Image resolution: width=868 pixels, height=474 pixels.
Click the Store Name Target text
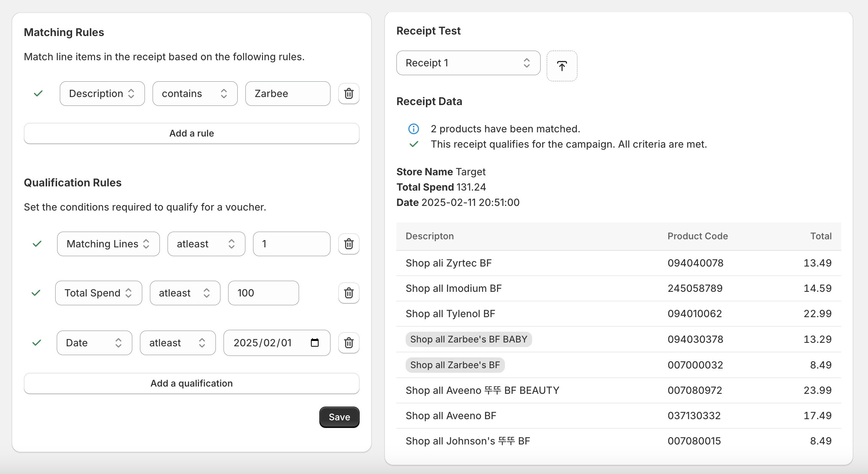tap(441, 172)
